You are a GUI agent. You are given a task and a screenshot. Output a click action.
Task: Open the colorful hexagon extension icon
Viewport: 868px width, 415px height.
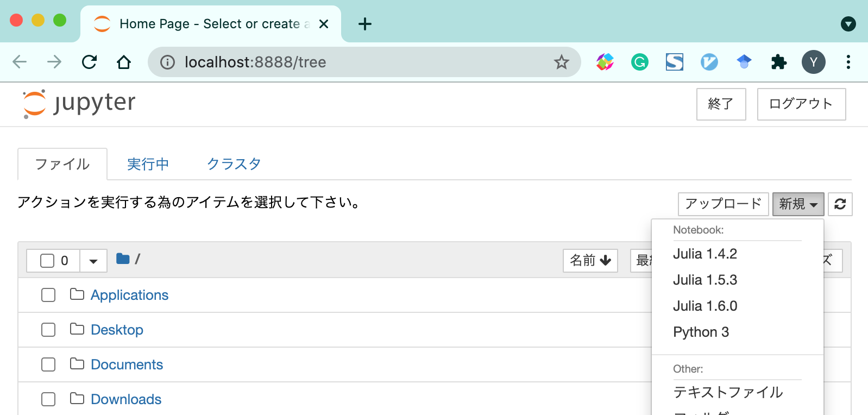605,62
